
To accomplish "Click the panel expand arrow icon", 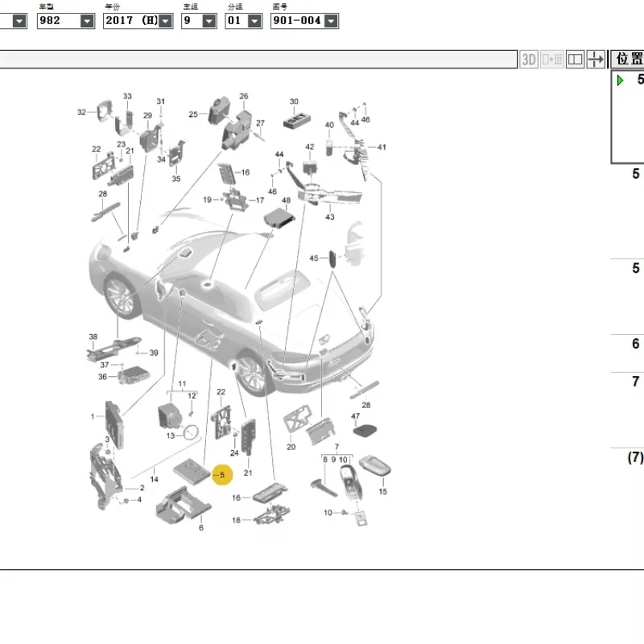I will coord(596,60).
